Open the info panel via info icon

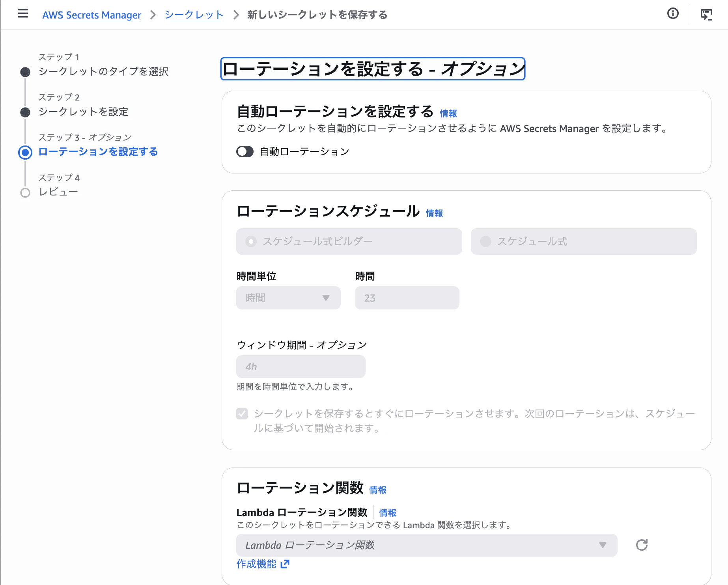(672, 14)
